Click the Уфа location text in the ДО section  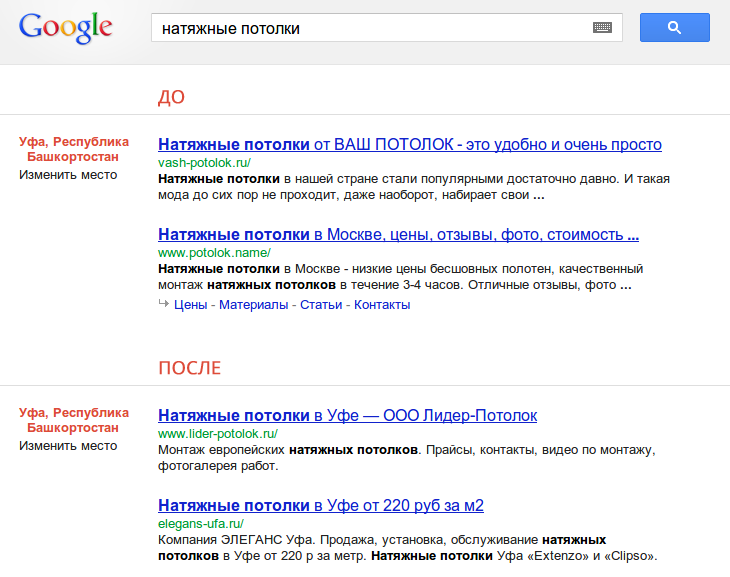(x=74, y=149)
